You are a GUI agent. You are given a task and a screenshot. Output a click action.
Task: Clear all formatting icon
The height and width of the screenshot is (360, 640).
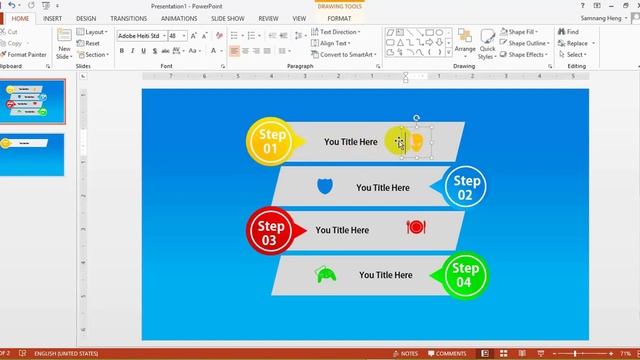pos(220,36)
